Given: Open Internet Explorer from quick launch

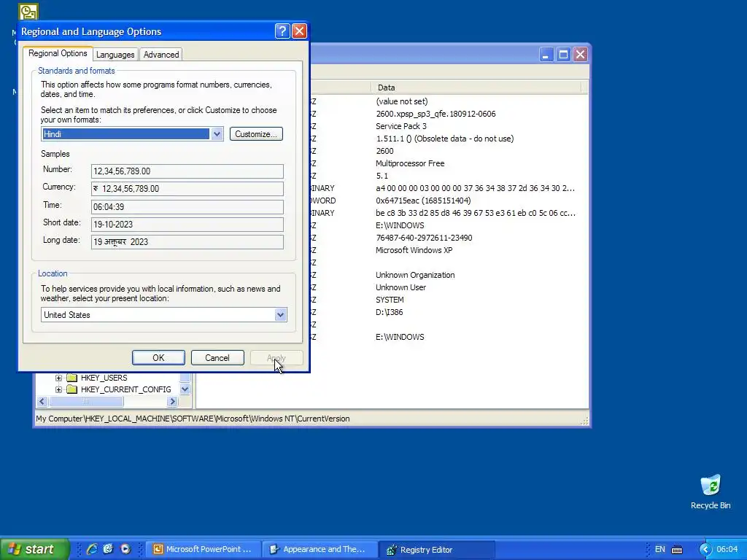Looking at the screenshot, I should click(x=92, y=549).
